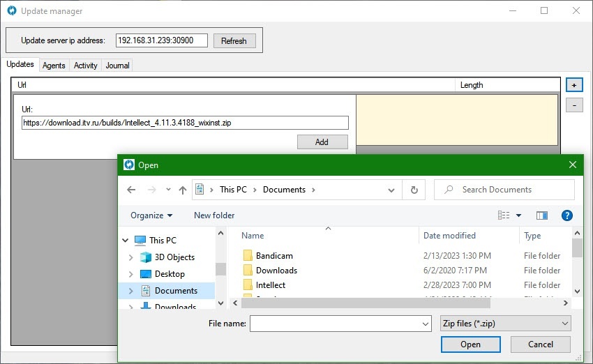The image size is (593, 364).
Task: Open the Zip files type dropdown
Action: pyautogui.click(x=505, y=324)
